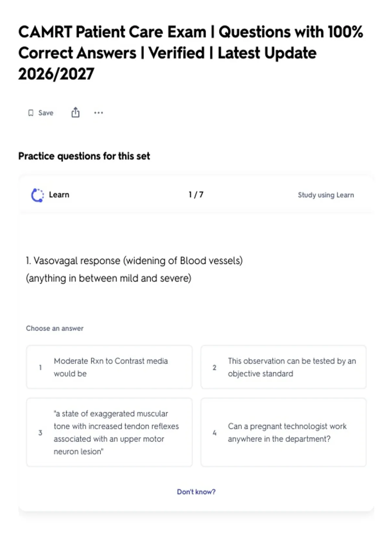Select answer 2 about objective standard
Image resolution: width=392 pixels, height=556 pixels.
click(x=283, y=367)
